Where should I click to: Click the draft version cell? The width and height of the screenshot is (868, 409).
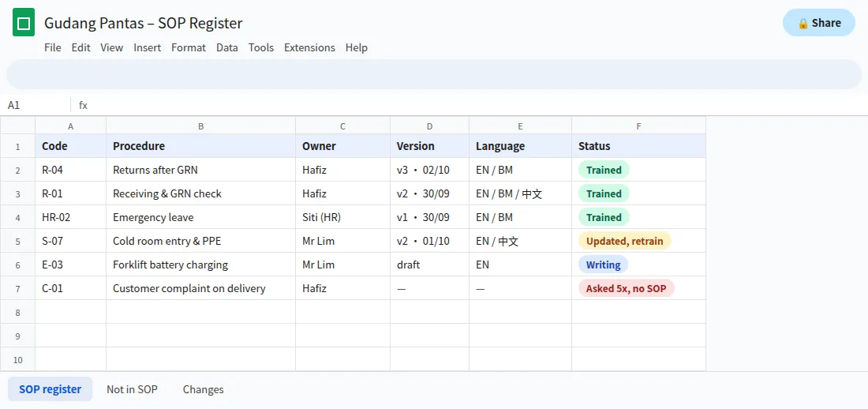click(x=429, y=265)
